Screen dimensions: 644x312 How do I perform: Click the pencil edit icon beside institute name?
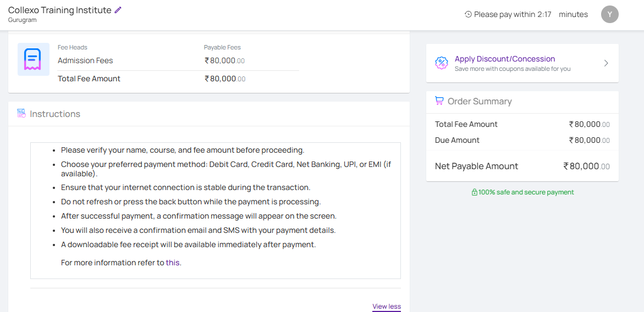(118, 10)
